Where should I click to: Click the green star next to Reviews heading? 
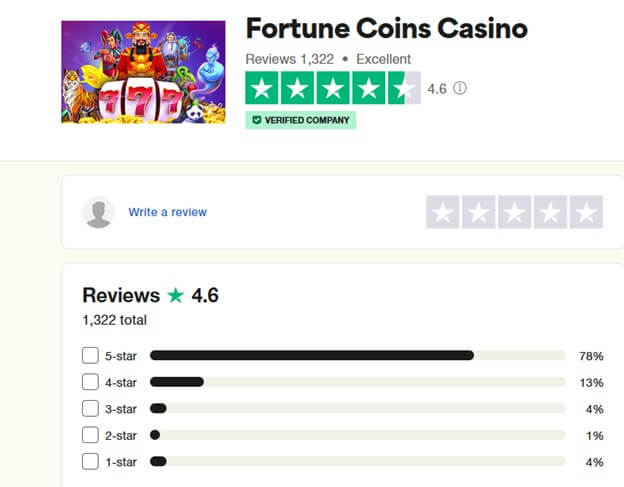[x=176, y=296]
